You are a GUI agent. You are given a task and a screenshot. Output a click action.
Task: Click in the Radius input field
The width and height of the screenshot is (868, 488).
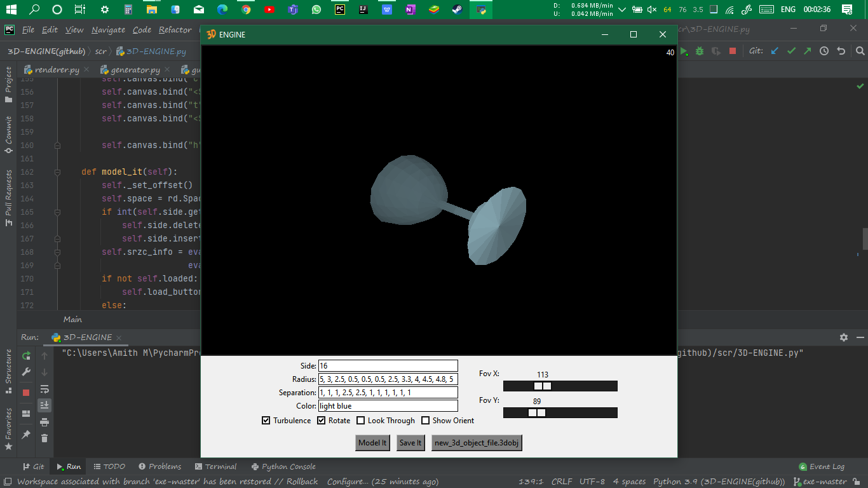[388, 379]
